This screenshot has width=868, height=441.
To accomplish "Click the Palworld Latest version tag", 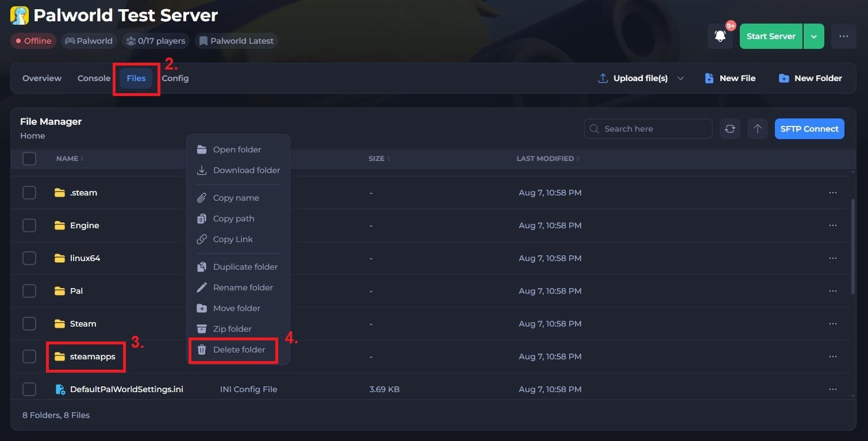I will click(x=236, y=41).
